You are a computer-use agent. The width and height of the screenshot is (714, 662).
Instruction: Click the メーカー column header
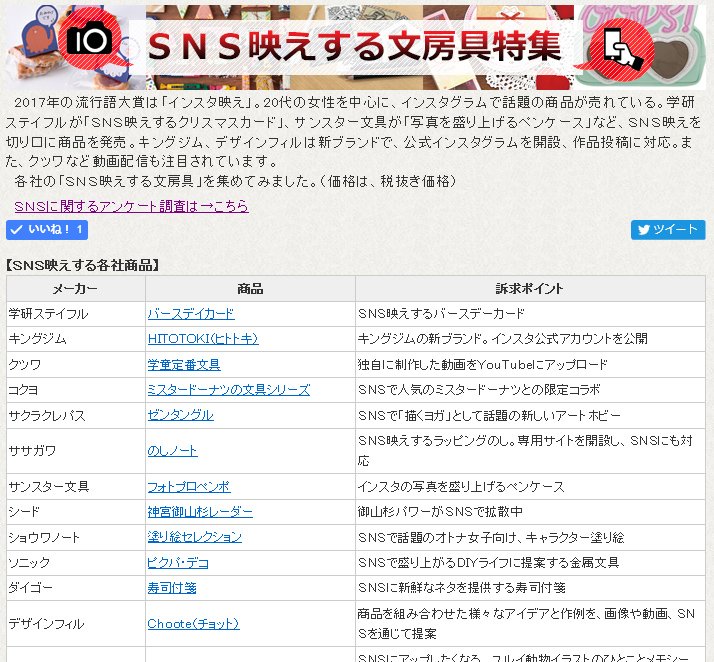click(x=76, y=289)
